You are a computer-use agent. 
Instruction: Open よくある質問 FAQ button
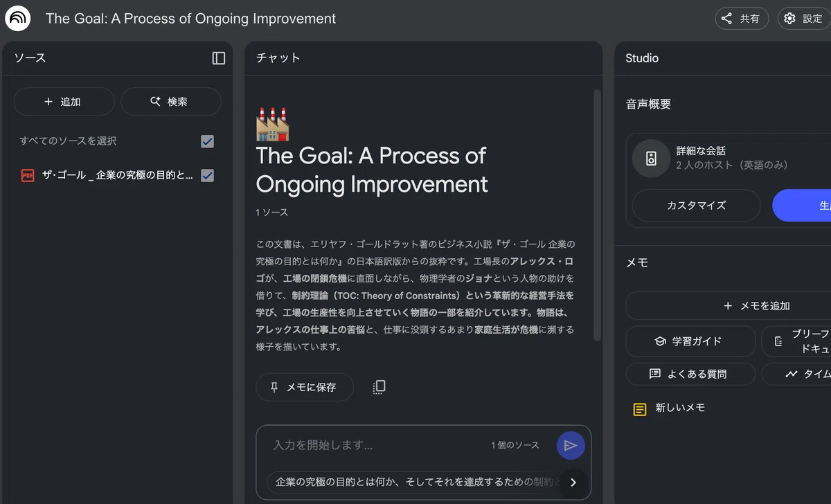coord(690,374)
